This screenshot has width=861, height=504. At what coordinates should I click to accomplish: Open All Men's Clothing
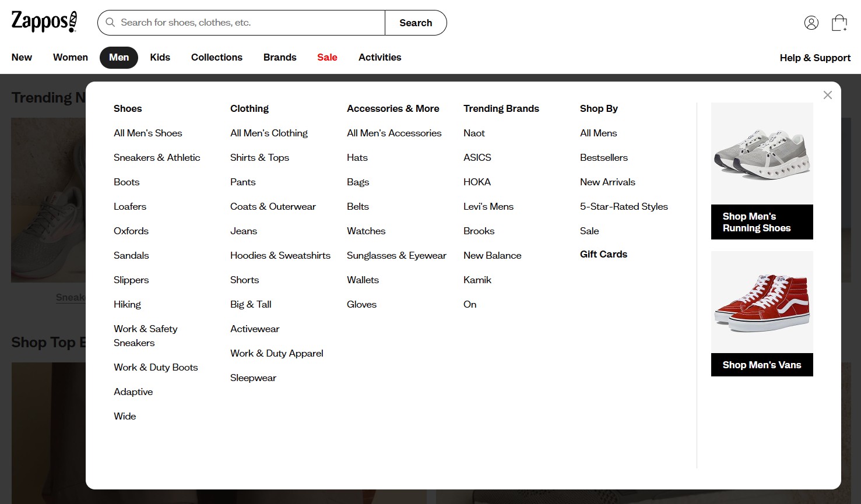point(269,133)
